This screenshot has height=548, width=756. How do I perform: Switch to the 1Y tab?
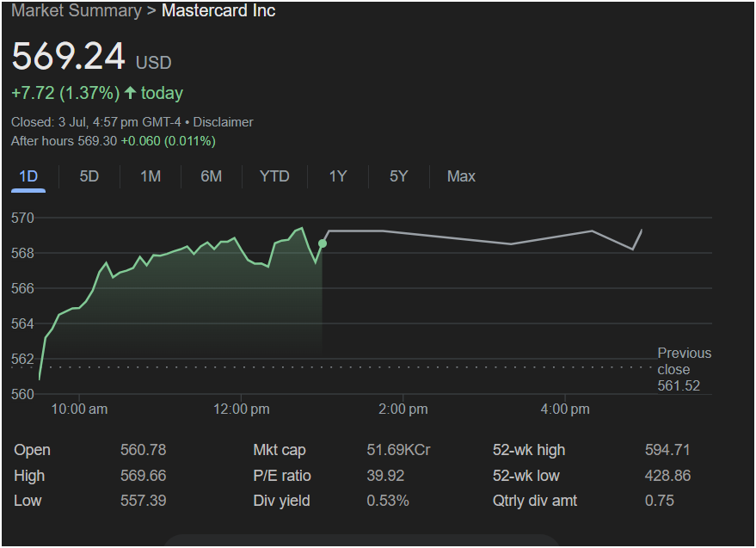[338, 176]
